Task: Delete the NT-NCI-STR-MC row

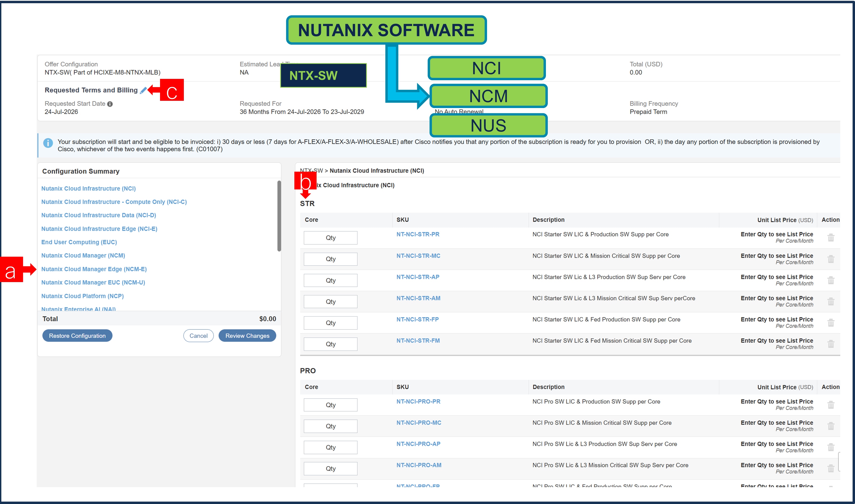Action: [831, 259]
